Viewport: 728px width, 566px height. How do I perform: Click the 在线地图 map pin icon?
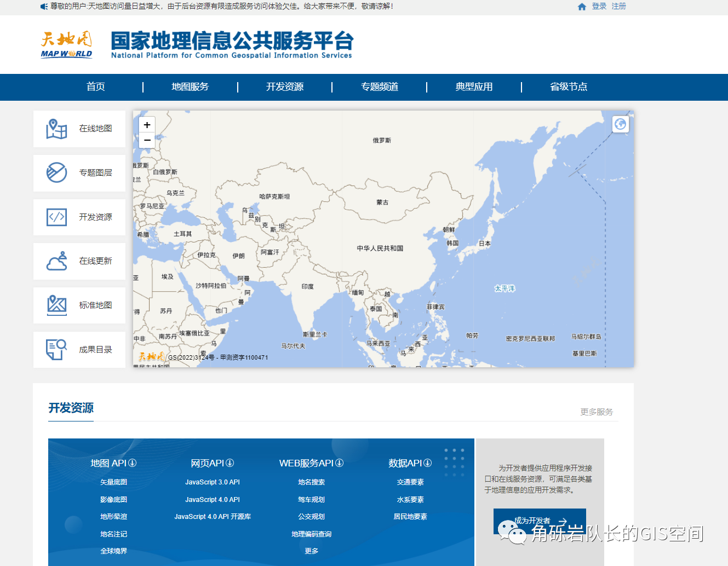(56, 129)
